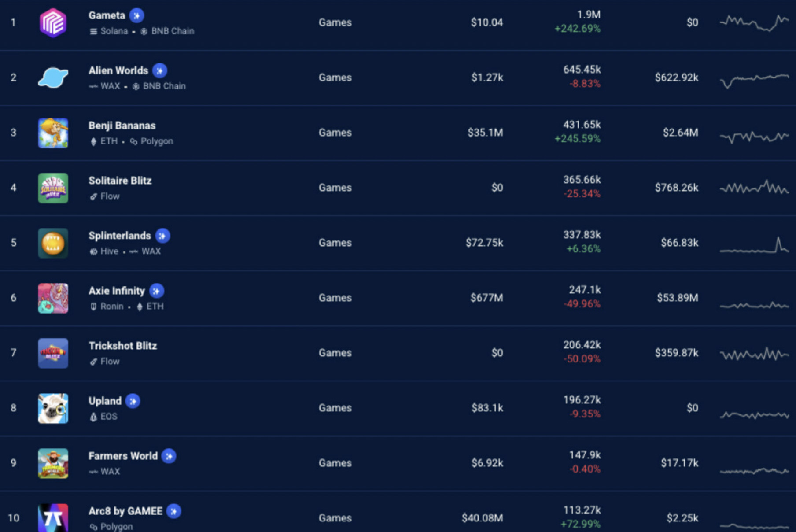Open the Gameta dapp name link
The image size is (796, 532).
(x=107, y=15)
